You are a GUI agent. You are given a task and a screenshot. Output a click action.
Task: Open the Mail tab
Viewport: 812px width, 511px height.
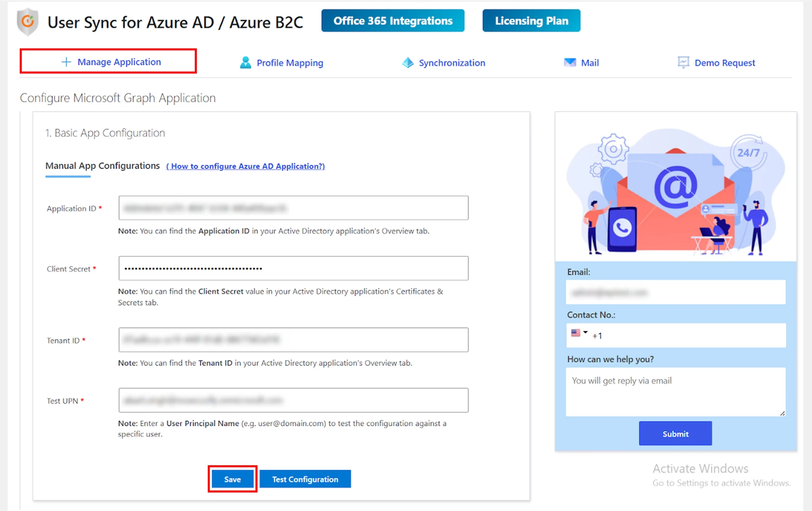click(581, 63)
